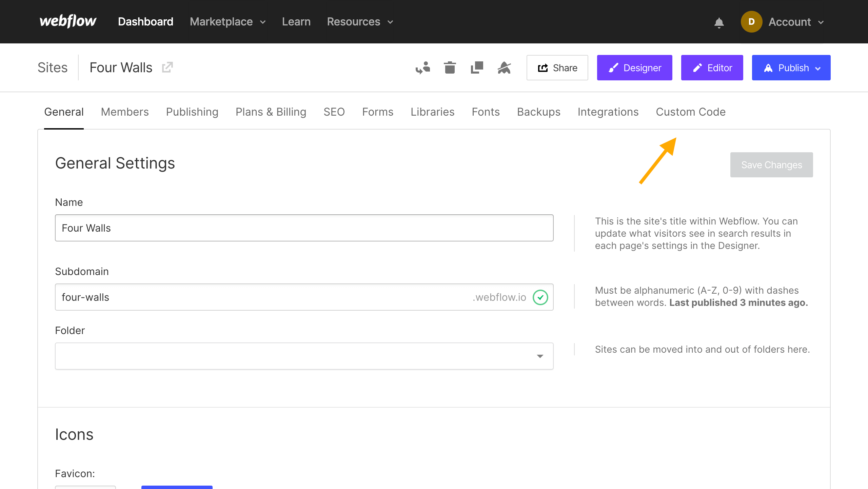Click the delete site trash icon

point(450,67)
